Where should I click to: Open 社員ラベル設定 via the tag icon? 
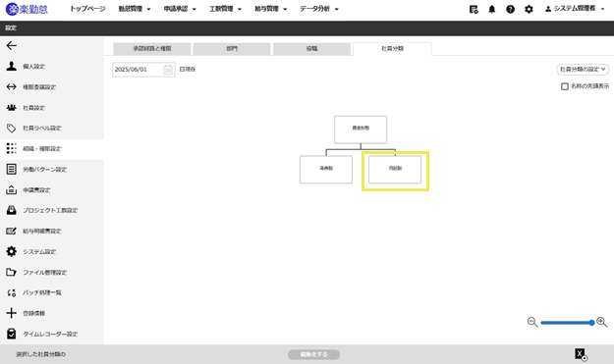coord(12,128)
